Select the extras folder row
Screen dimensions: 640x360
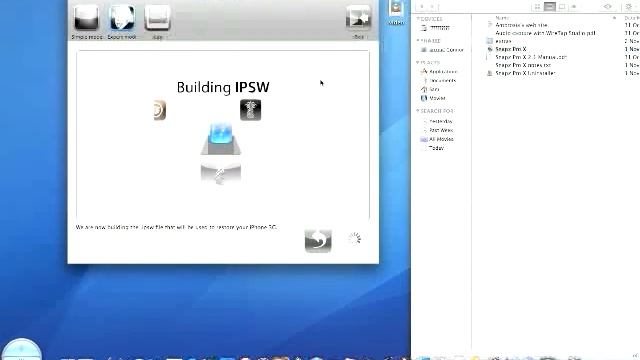click(x=556, y=41)
